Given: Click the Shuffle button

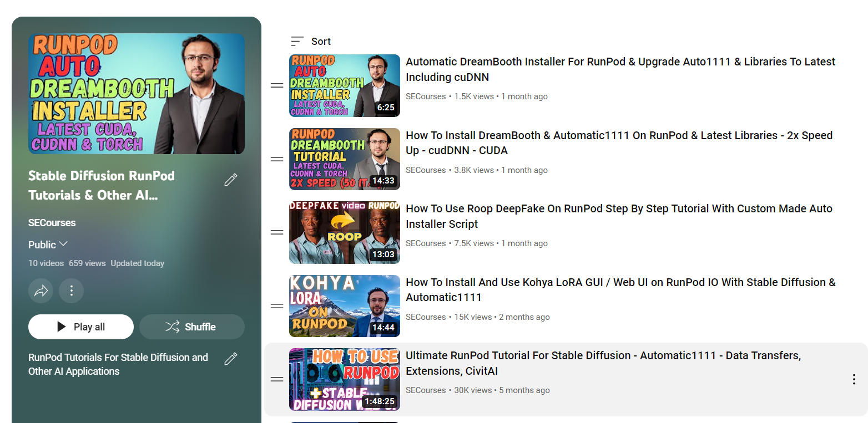Looking at the screenshot, I should tap(191, 327).
